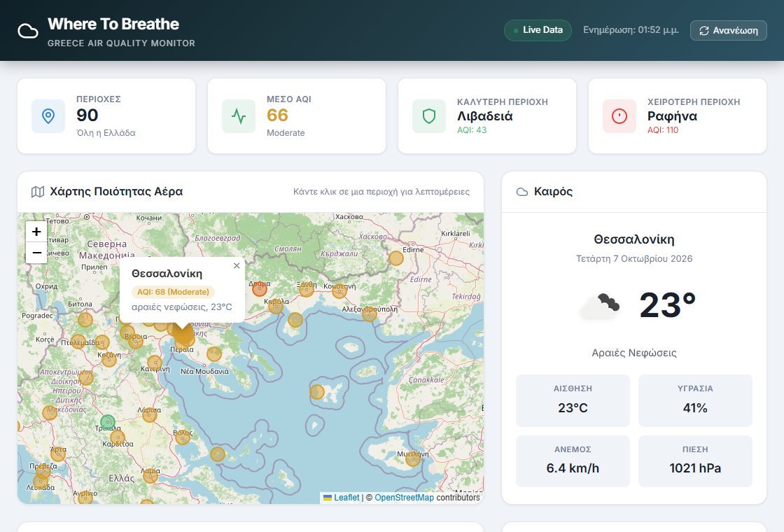Close the Θεσσαλονίκη map popup
Screen dimensions: 784x532
237,265
